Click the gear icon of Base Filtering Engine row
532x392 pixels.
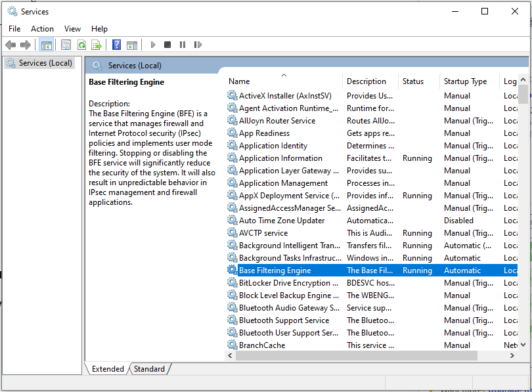[232, 271]
